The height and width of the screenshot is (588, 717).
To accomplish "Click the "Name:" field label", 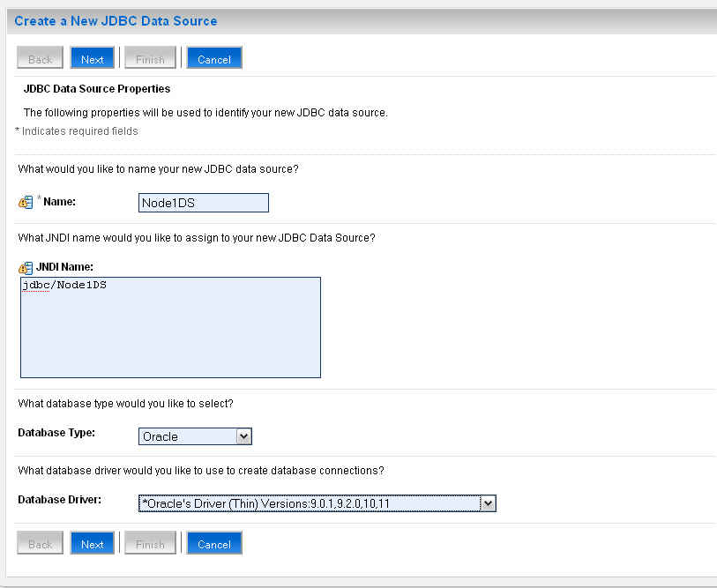I will pos(59,202).
